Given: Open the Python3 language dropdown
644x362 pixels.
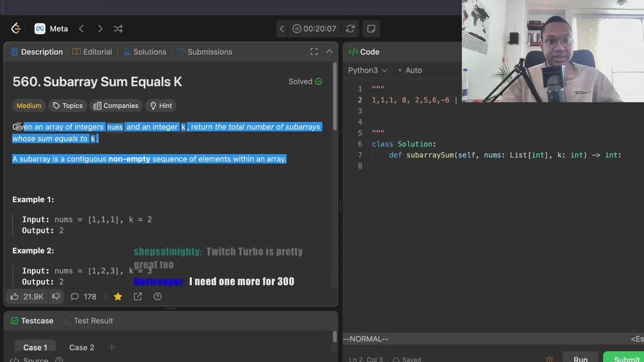Looking at the screenshot, I should click(x=367, y=70).
